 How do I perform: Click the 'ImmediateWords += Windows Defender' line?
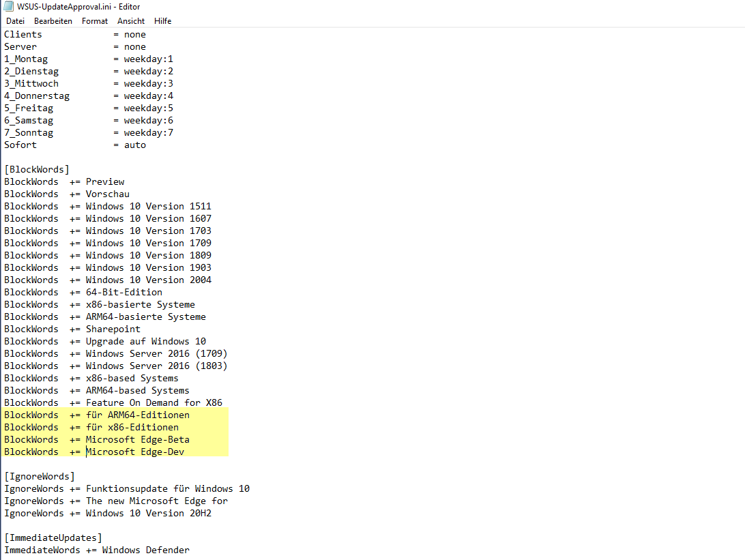click(x=97, y=550)
